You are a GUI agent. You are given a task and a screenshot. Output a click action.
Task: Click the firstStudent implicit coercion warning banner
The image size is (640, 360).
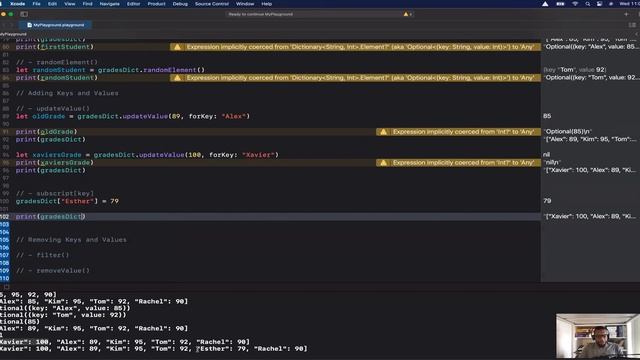coord(356,47)
